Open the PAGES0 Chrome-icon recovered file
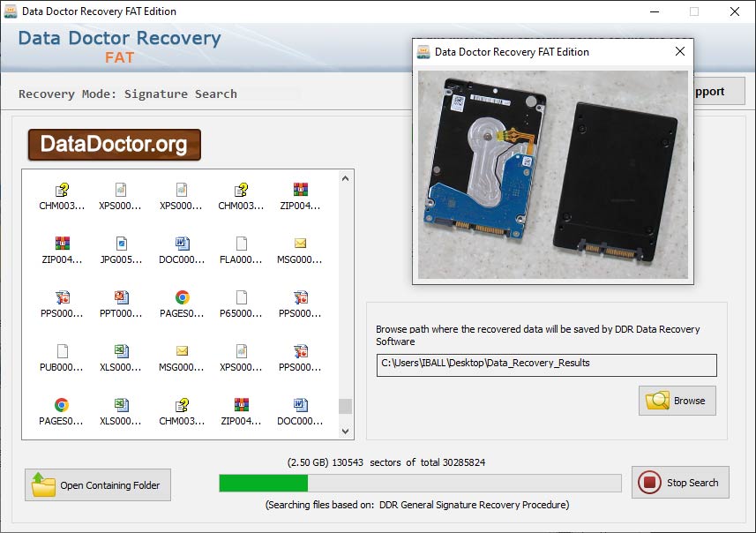This screenshot has width=756, height=533. point(181,298)
